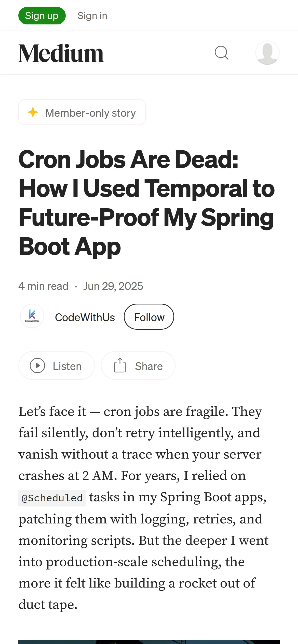298x644 pixels.
Task: Click the yellow member-only star icon
Action: point(33,112)
